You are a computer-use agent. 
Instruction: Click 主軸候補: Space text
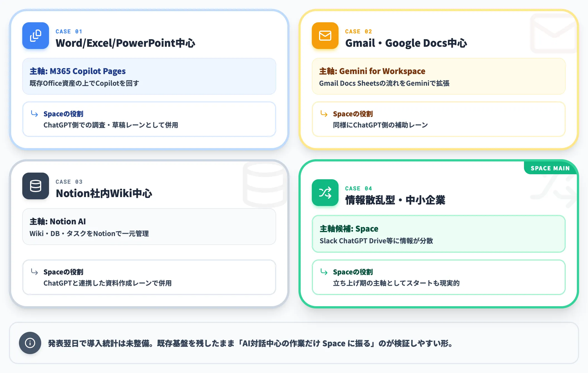349,229
